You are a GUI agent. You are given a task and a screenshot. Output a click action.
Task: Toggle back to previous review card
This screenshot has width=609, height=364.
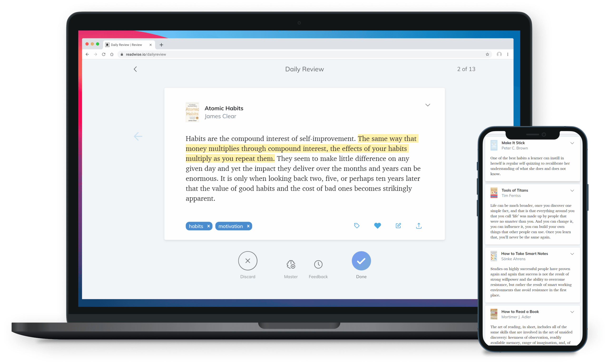(138, 136)
